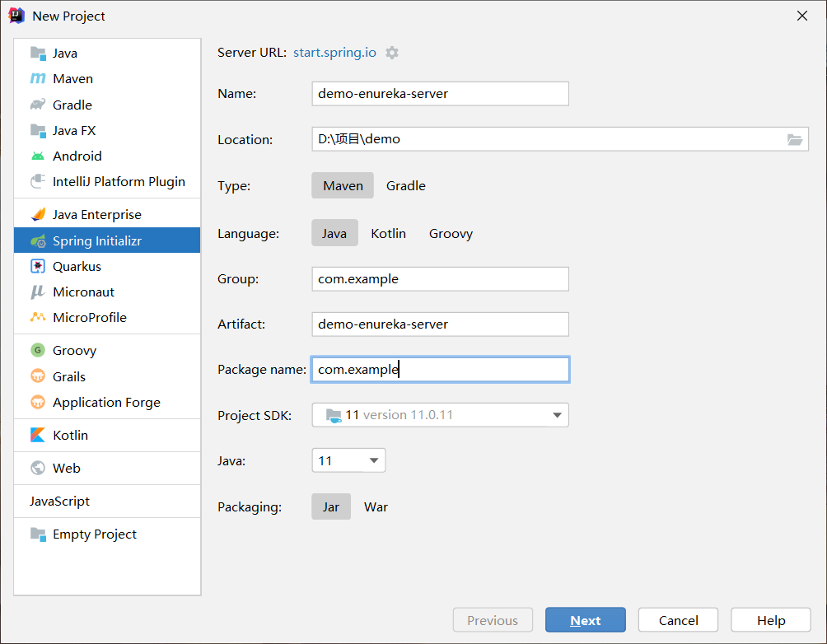Image resolution: width=827 pixels, height=644 pixels.
Task: Click inside the Group input field
Action: [x=439, y=279]
